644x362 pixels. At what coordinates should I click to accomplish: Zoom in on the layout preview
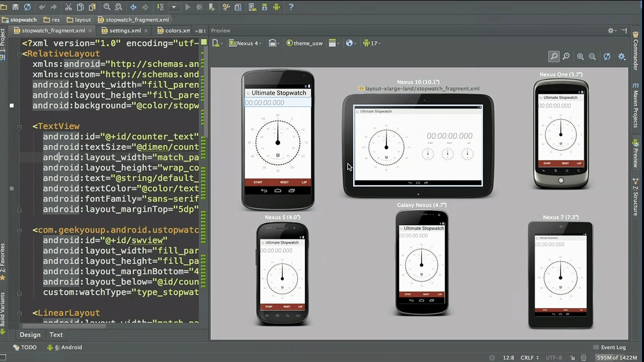click(x=580, y=57)
